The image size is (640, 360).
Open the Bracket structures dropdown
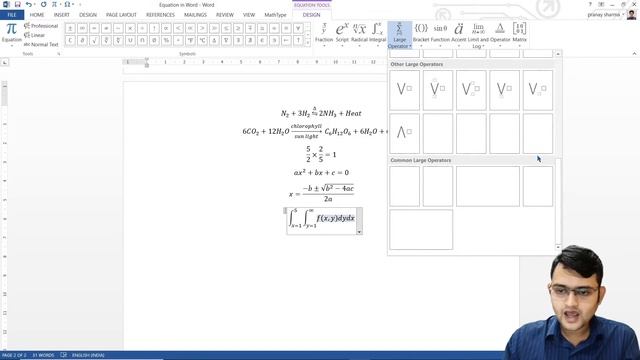(x=421, y=34)
